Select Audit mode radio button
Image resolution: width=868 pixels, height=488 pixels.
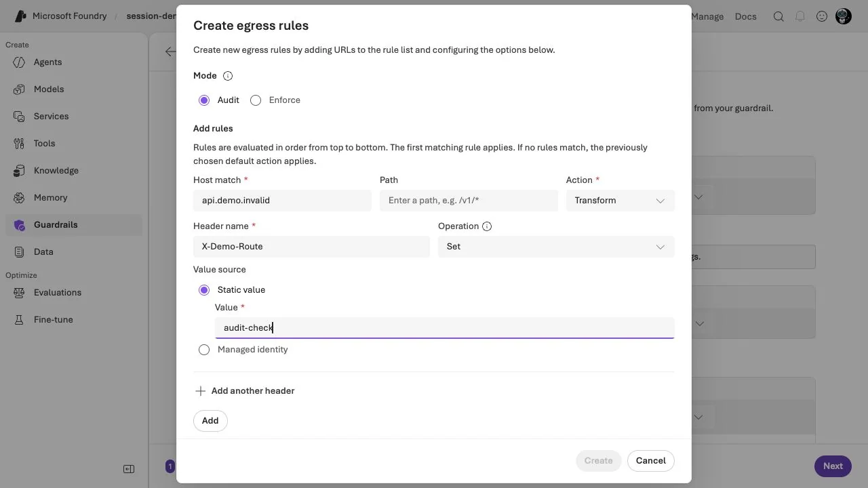click(204, 100)
